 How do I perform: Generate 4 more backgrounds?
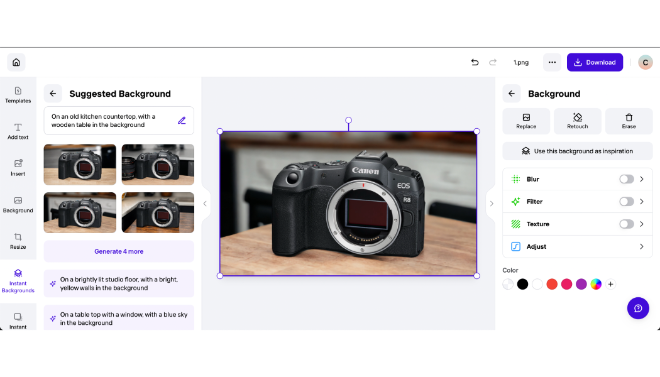pyautogui.click(x=119, y=251)
